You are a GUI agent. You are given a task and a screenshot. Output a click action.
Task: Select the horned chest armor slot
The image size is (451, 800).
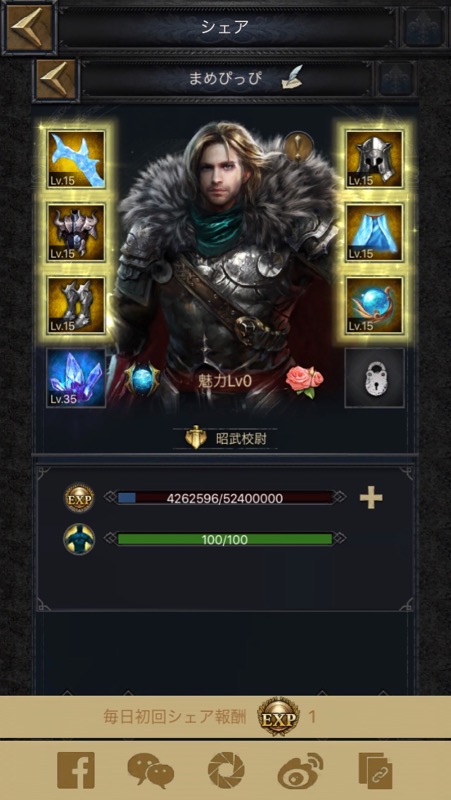point(76,233)
